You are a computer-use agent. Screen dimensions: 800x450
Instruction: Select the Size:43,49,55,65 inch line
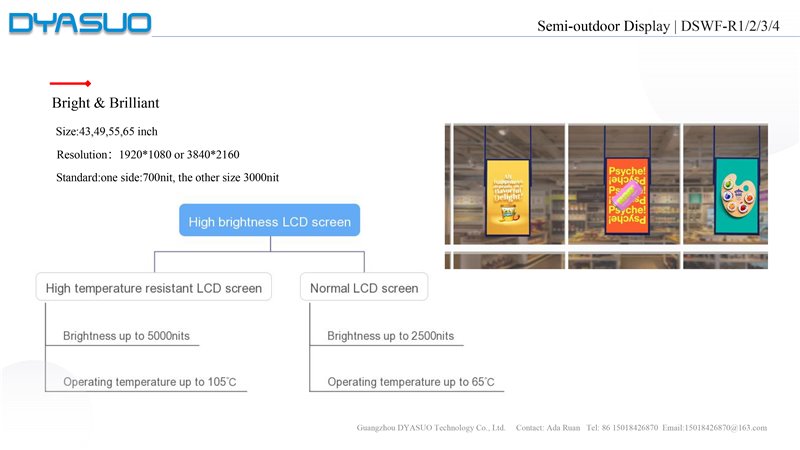107,131
